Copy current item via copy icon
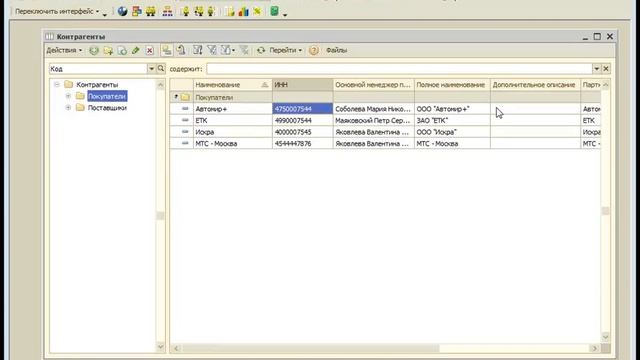The width and height of the screenshot is (640, 360). click(x=122, y=50)
